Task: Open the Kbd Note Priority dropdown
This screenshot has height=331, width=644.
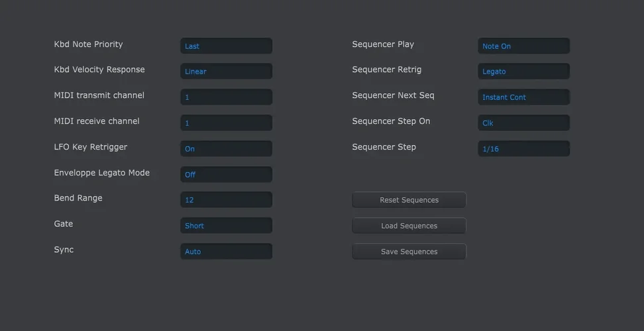Action: click(x=226, y=46)
